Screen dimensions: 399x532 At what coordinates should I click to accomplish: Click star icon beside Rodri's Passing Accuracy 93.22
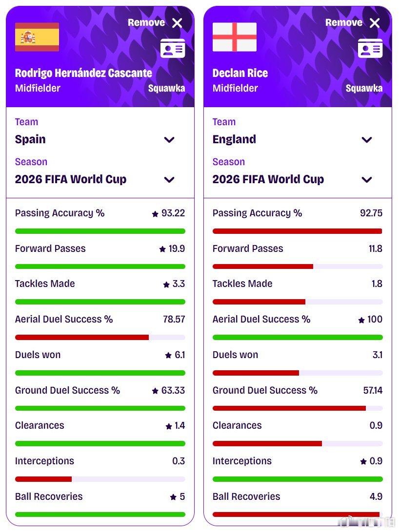point(155,214)
